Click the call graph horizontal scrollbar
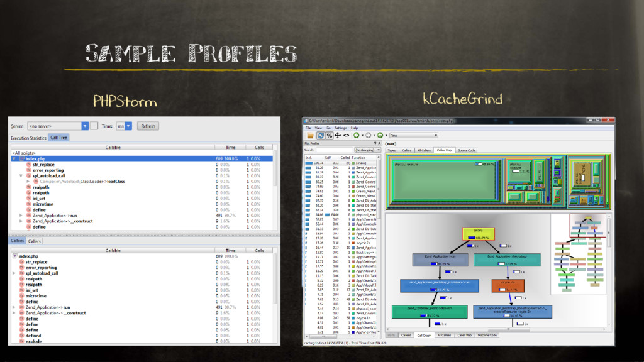Image resolution: width=644 pixels, height=362 pixels. pyautogui.click(x=496, y=329)
